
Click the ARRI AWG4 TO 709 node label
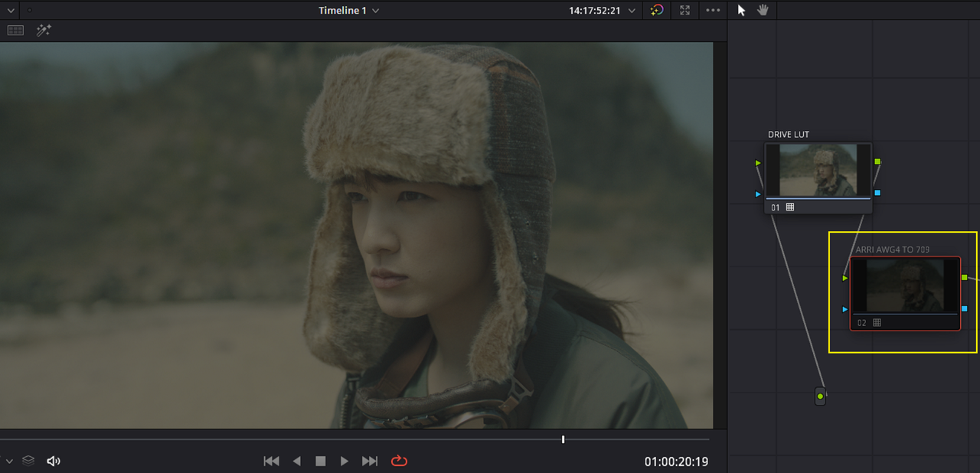tap(894, 250)
